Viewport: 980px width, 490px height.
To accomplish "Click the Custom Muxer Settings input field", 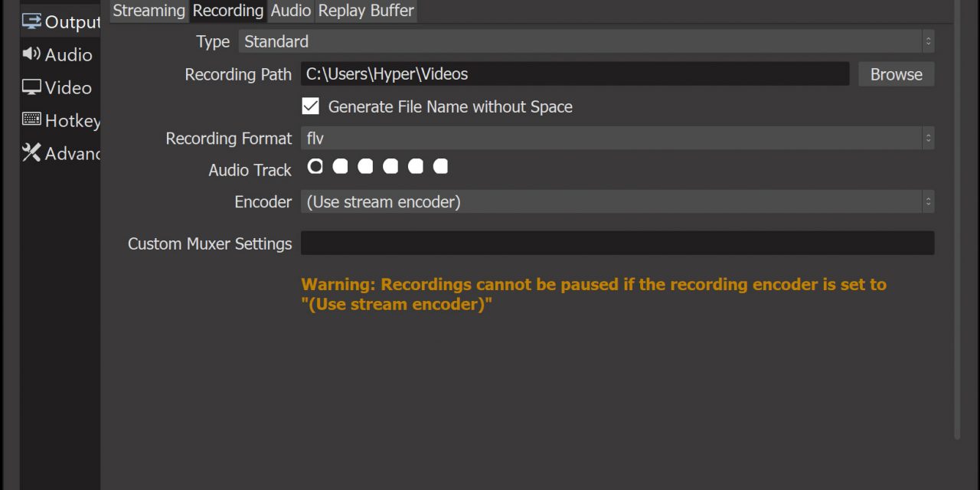I will coord(617,243).
